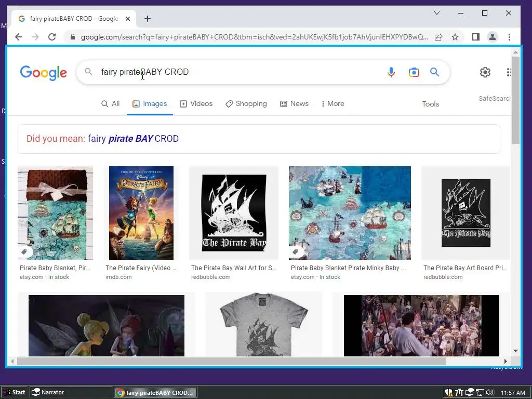Select the Images tab
The image size is (532, 399).
150,104
